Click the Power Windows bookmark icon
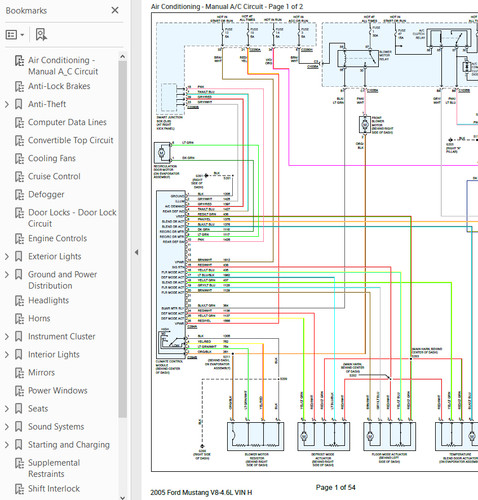 (19, 391)
